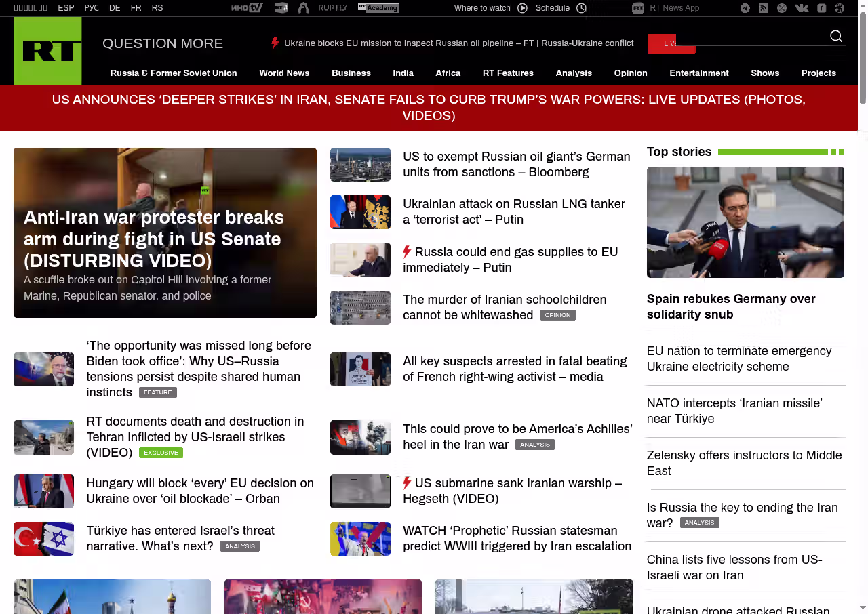Screen dimensions: 868x614
Task: Open RT's Telegram channel icon
Action: pos(745,8)
